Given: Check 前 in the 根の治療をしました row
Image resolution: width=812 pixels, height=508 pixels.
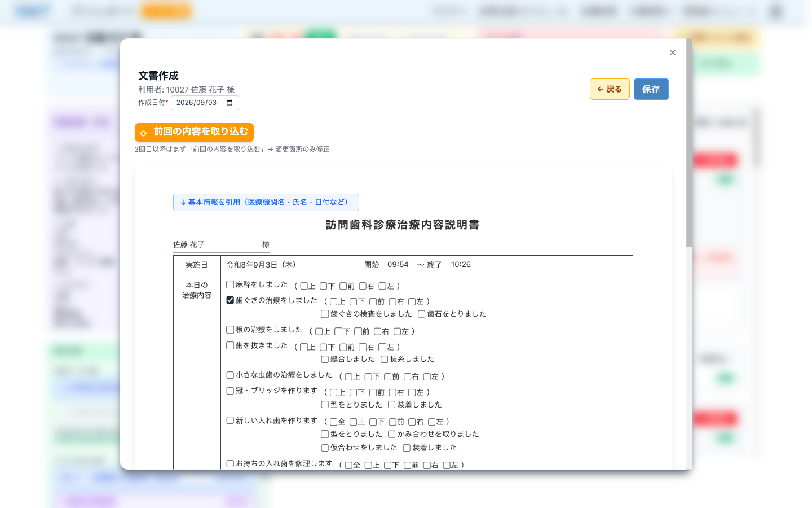Looking at the screenshot, I should [x=358, y=331].
